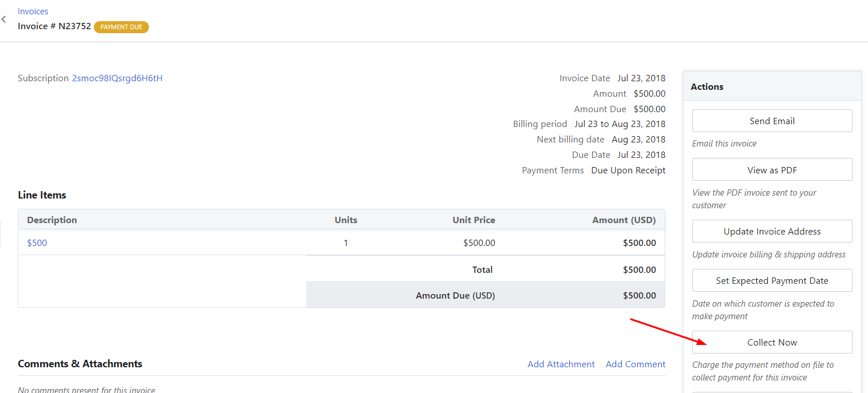Image resolution: width=868 pixels, height=393 pixels.
Task: Click the 'Email this invoice' description text
Action: point(724,144)
